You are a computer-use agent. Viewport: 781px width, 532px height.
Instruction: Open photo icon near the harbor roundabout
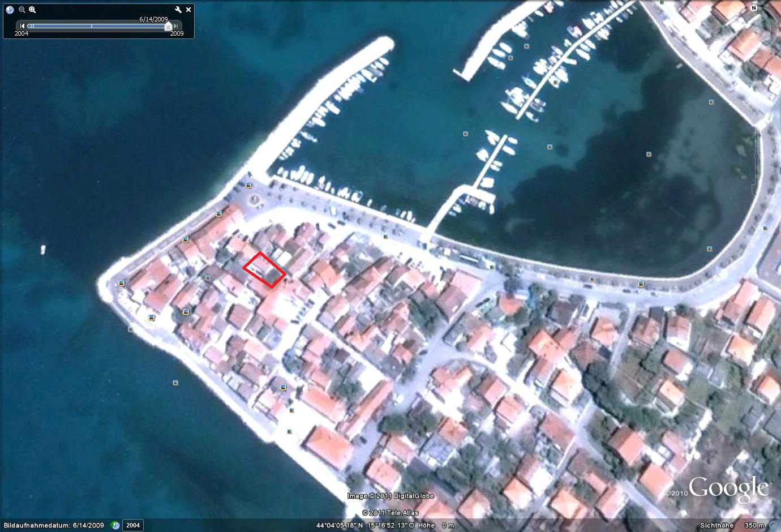pos(248,185)
